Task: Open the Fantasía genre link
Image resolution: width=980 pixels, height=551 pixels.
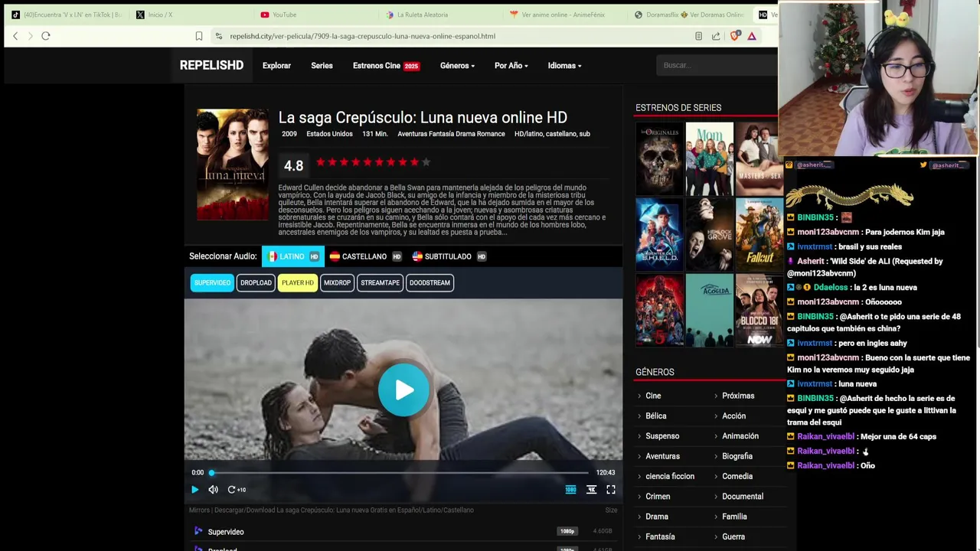Action: click(x=660, y=536)
